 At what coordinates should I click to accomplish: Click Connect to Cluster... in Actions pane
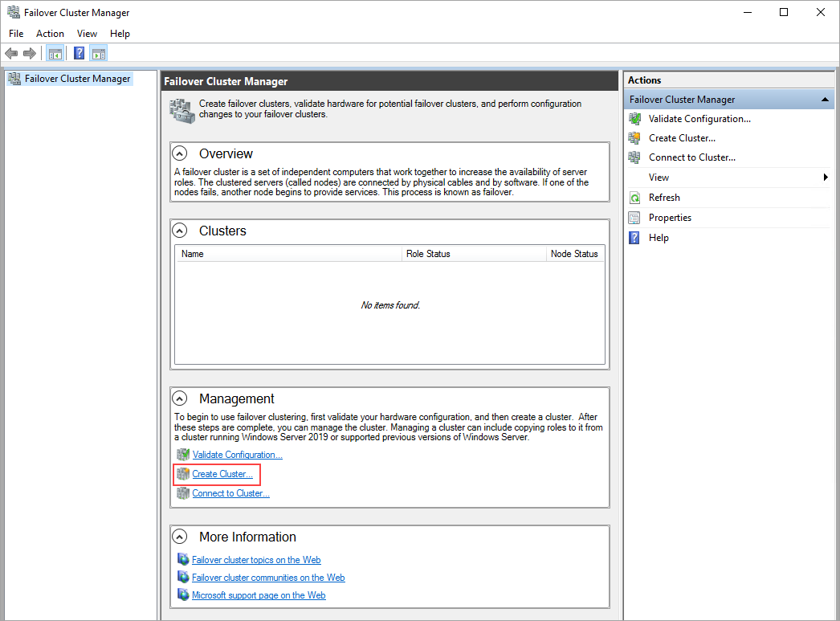coord(692,157)
